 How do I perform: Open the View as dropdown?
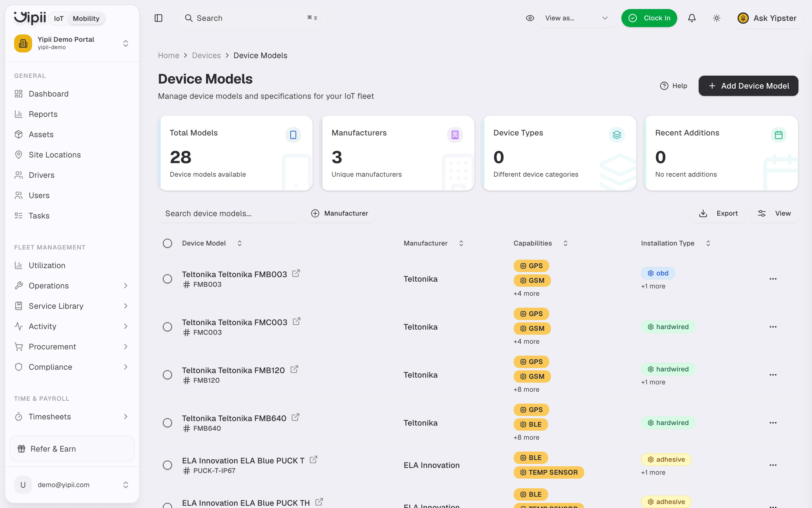pos(577,18)
